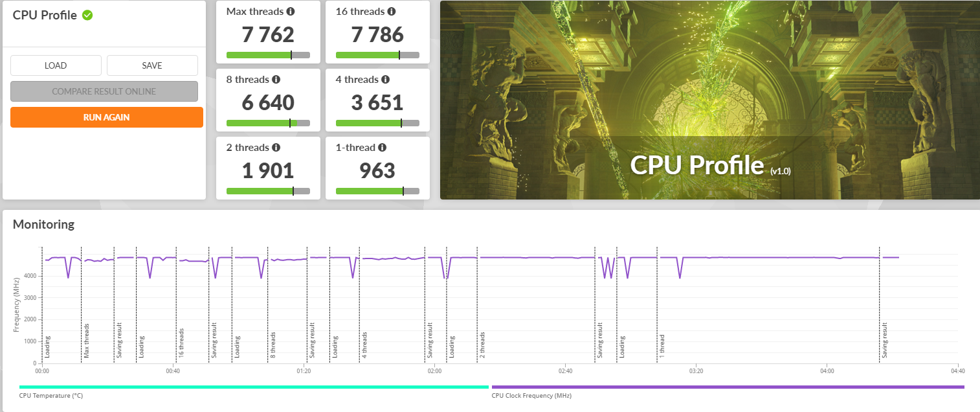
Task: Open info icon next to 2 threads
Action: coord(276,148)
